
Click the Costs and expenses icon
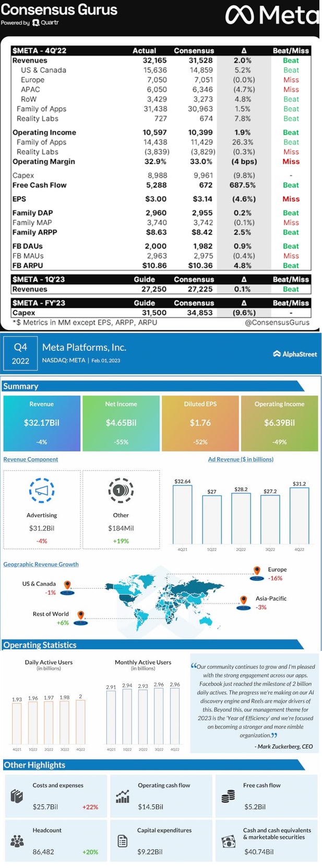pos(17,796)
